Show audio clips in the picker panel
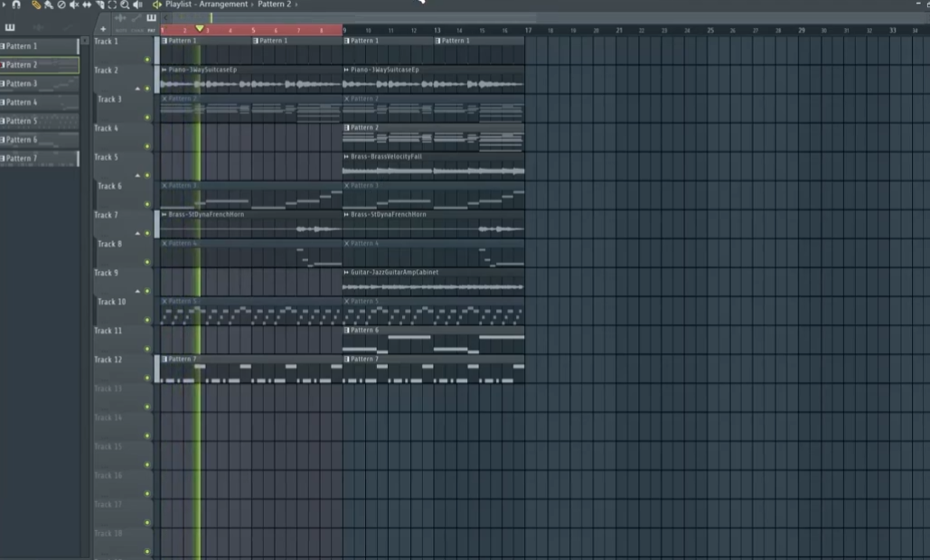The height and width of the screenshot is (560, 930). point(38,27)
